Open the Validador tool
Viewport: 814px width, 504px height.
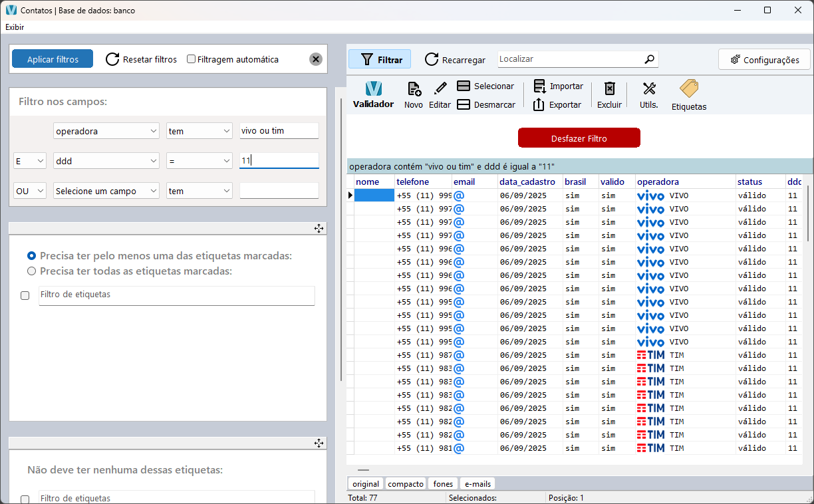click(373, 94)
